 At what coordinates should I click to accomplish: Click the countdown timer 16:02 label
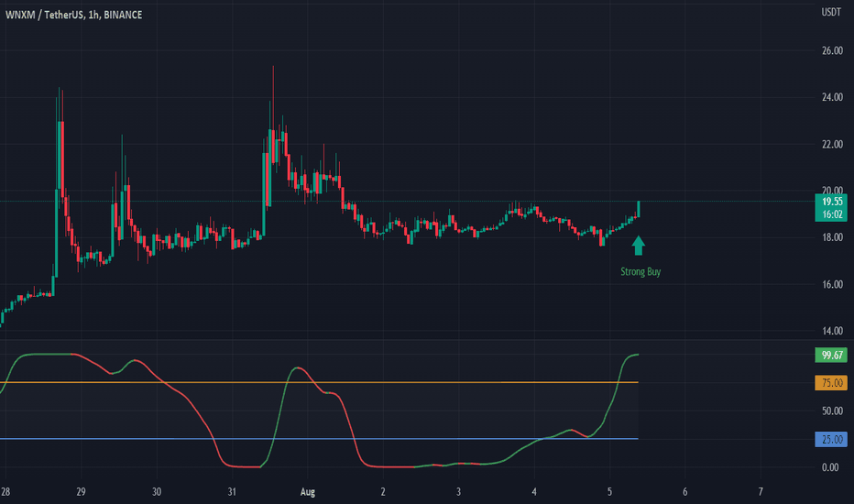coord(832,214)
